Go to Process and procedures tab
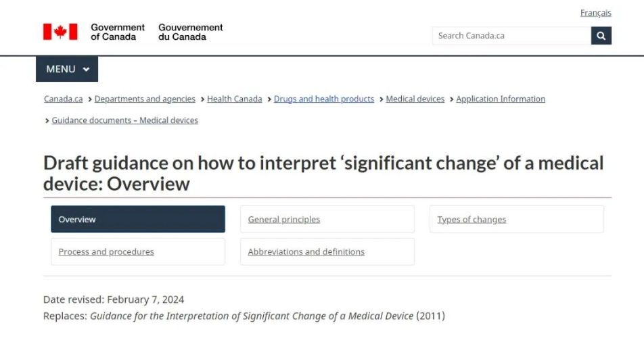This screenshot has height=340, width=644. pyautogui.click(x=138, y=251)
